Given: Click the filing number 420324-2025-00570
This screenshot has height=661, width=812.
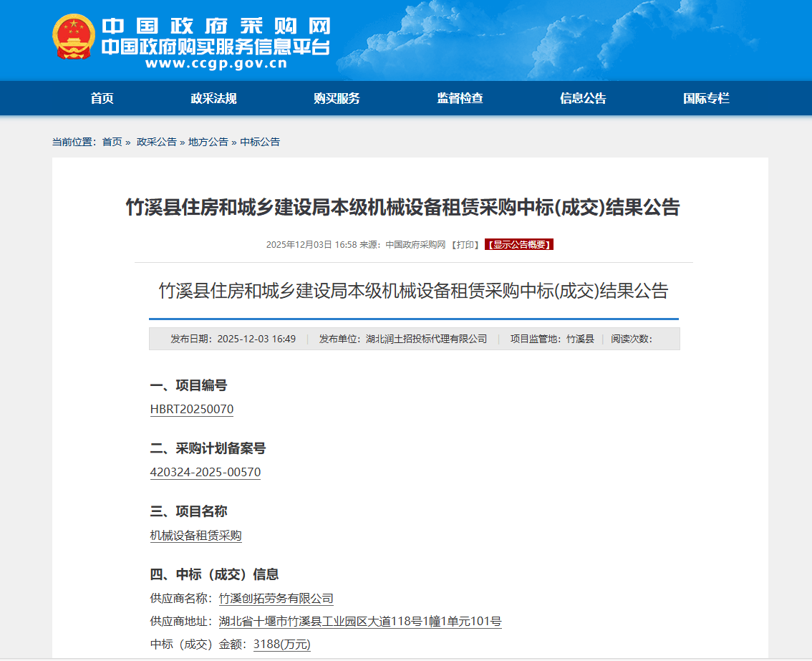Looking at the screenshot, I should [205, 473].
